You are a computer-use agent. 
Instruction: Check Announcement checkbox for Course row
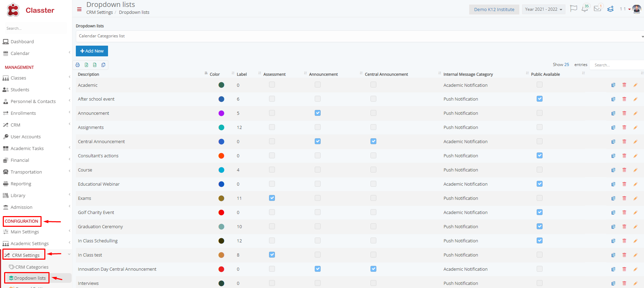pyautogui.click(x=317, y=170)
